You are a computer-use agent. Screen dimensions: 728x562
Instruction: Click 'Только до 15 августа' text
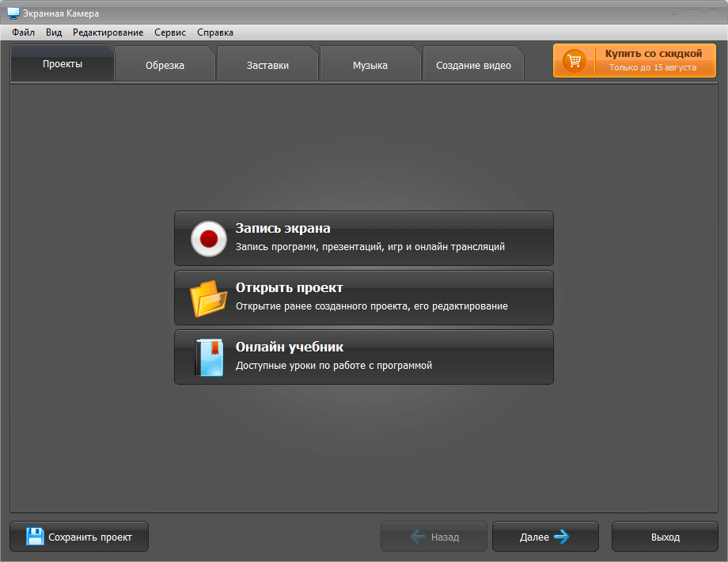coord(652,67)
